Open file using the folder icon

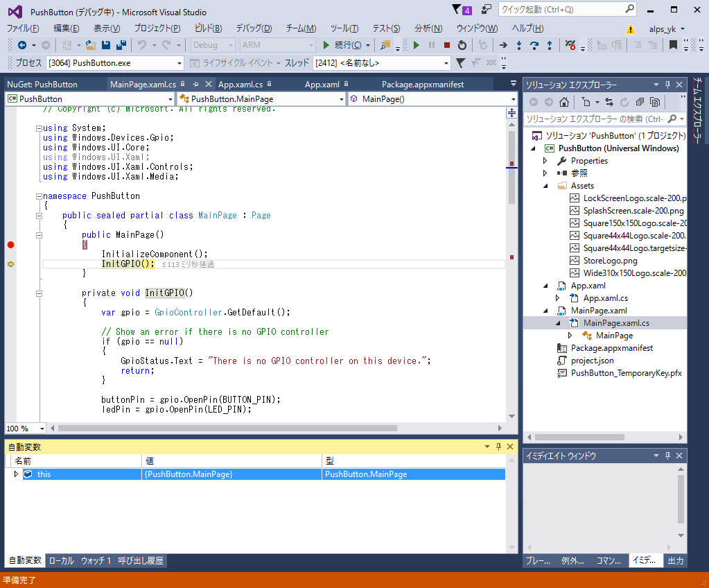[x=90, y=45]
